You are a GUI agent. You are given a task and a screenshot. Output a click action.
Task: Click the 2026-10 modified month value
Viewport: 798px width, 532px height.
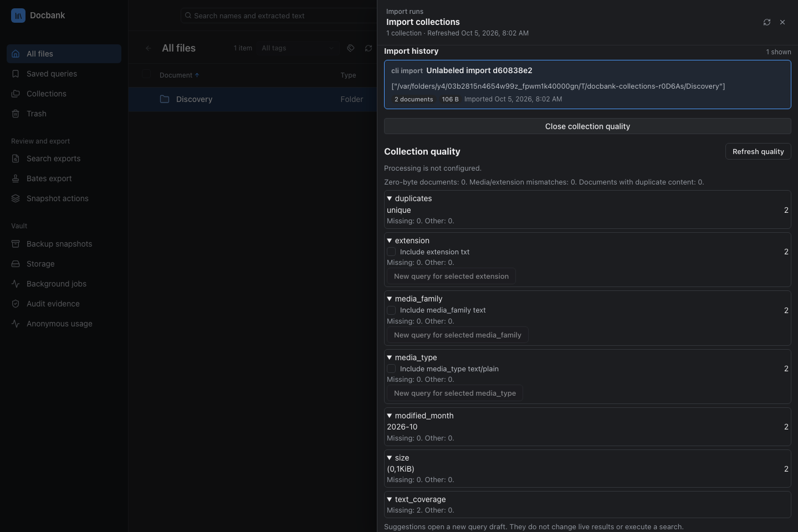point(402,427)
